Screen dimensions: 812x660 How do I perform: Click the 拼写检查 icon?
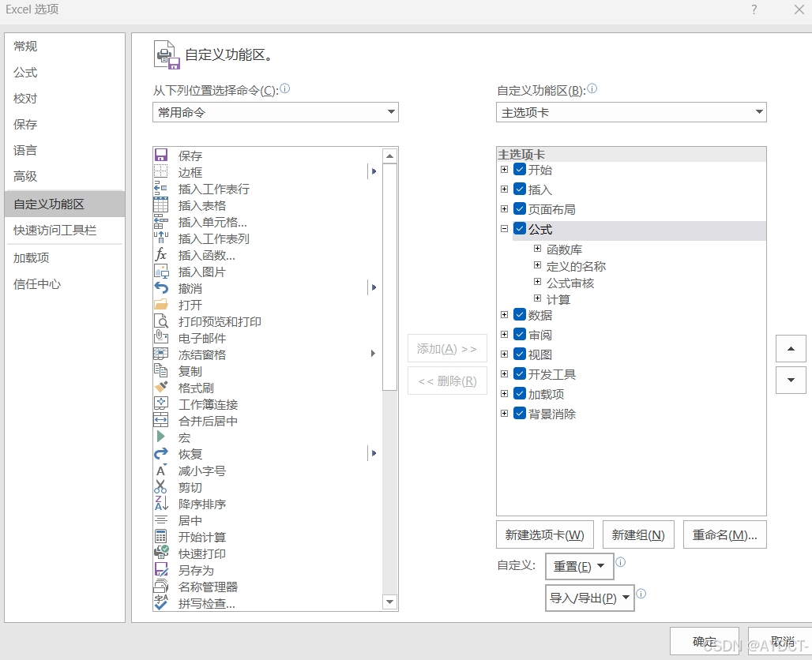coord(161,602)
